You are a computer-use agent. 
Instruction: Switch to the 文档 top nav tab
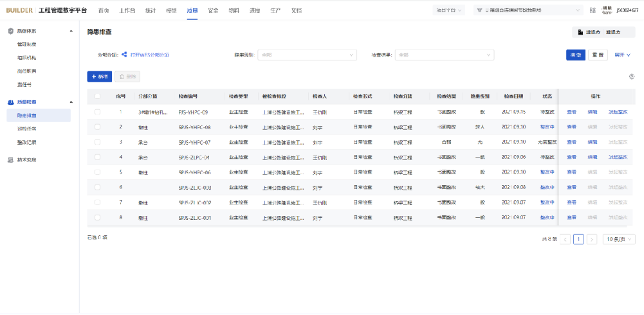tap(297, 10)
